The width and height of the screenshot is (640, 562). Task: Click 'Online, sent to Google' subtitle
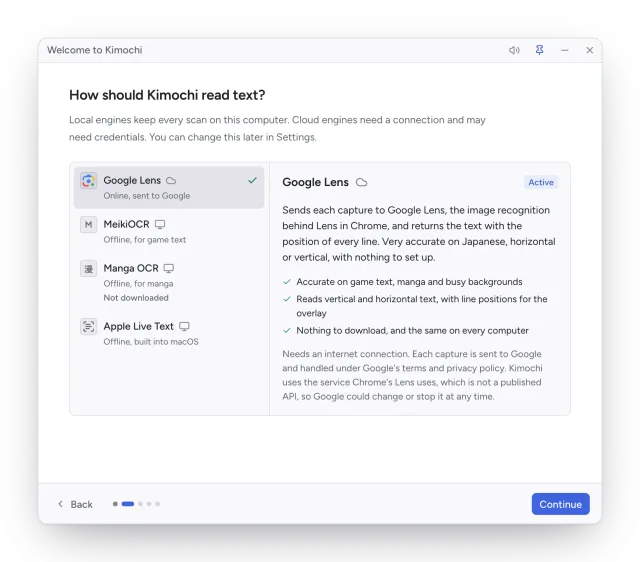(x=147, y=196)
